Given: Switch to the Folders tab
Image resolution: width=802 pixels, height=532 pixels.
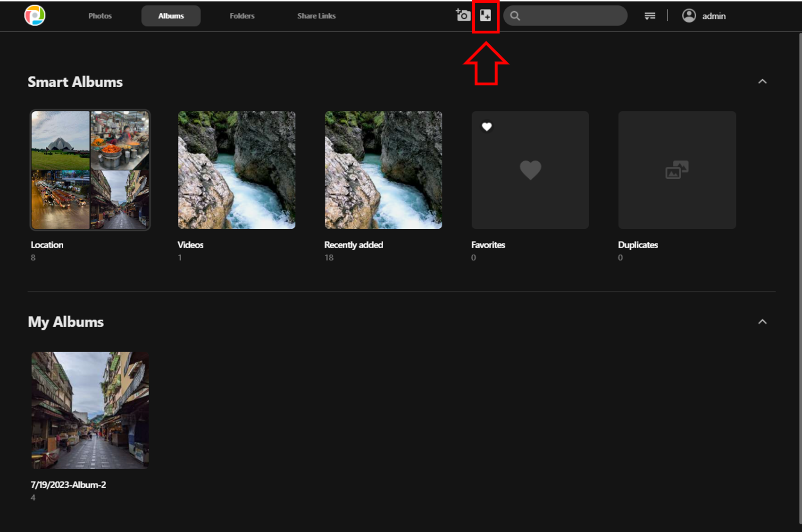Looking at the screenshot, I should (x=242, y=16).
